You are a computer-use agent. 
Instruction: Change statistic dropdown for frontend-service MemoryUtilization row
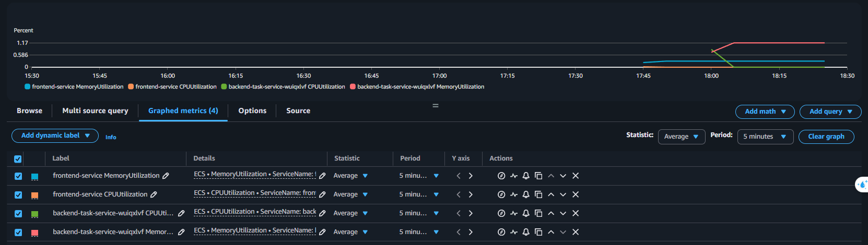click(351, 176)
